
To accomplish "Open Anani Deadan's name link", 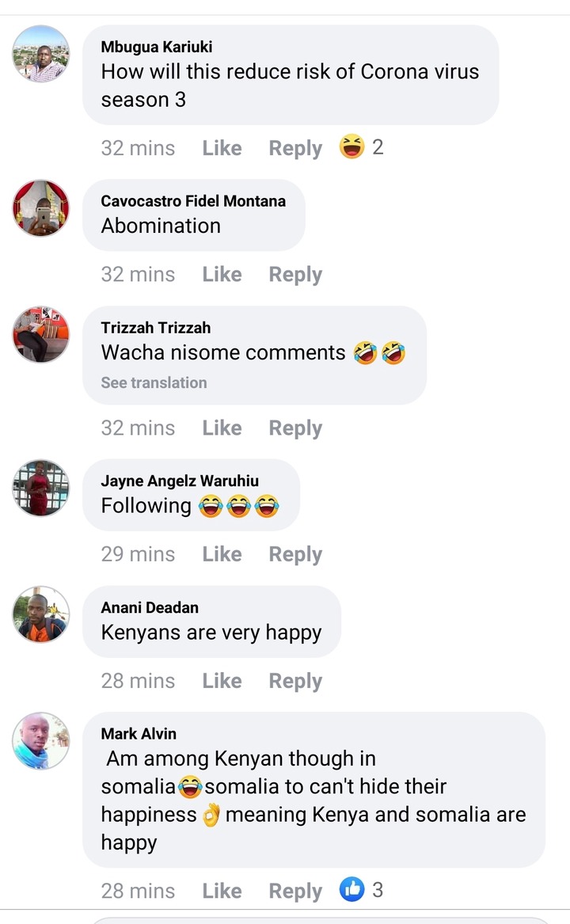I will click(x=150, y=607).
